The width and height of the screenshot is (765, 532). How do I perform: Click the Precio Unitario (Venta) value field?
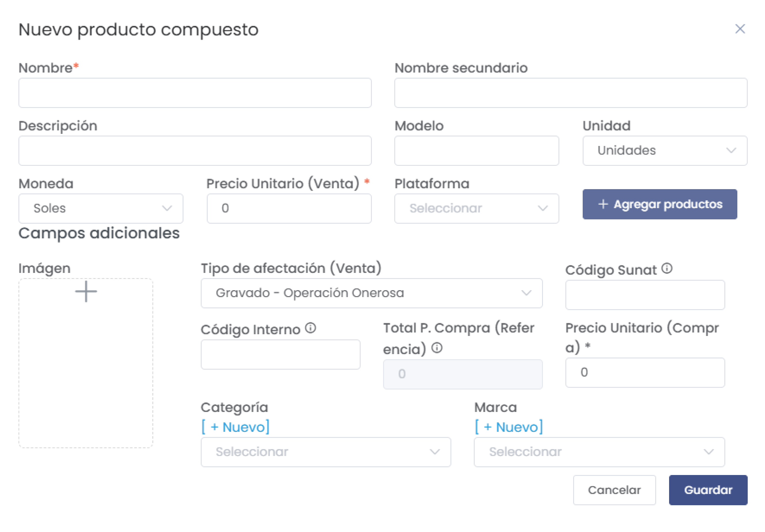289,208
